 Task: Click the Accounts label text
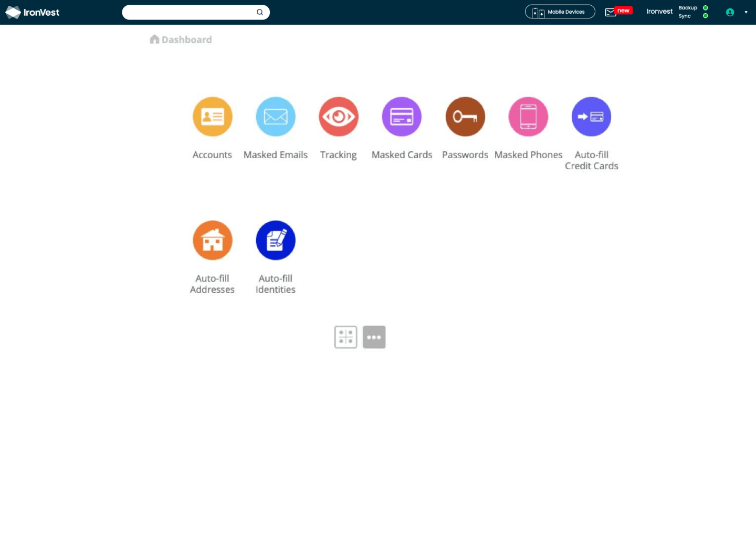(x=212, y=154)
